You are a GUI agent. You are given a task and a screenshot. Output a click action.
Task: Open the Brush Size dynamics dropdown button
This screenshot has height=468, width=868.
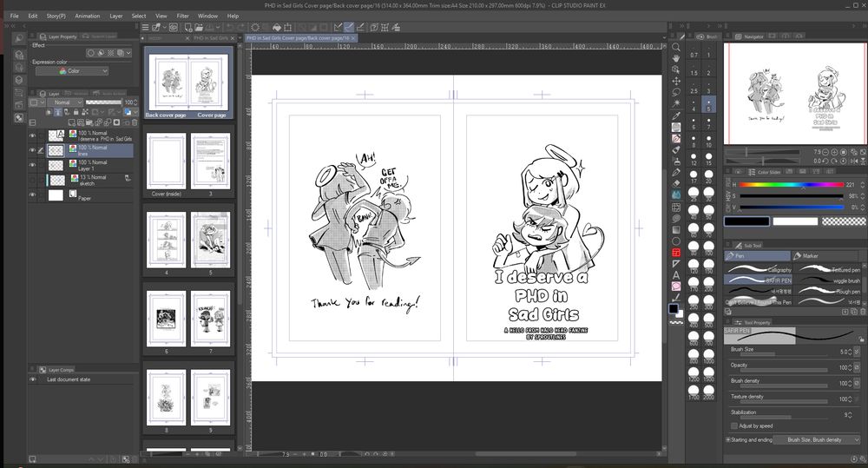point(857,352)
